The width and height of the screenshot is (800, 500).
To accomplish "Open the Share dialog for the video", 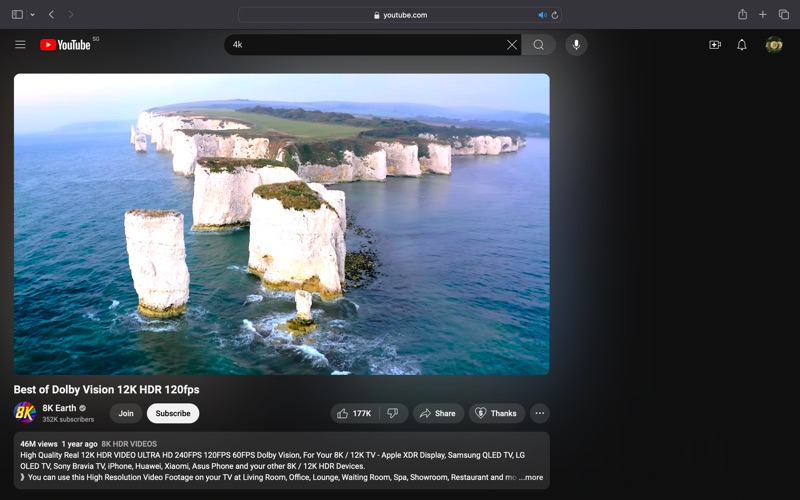I will coord(437,413).
